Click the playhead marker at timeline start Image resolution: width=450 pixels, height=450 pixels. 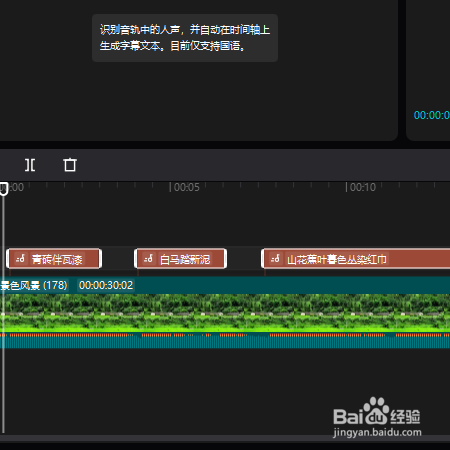(x=4, y=189)
